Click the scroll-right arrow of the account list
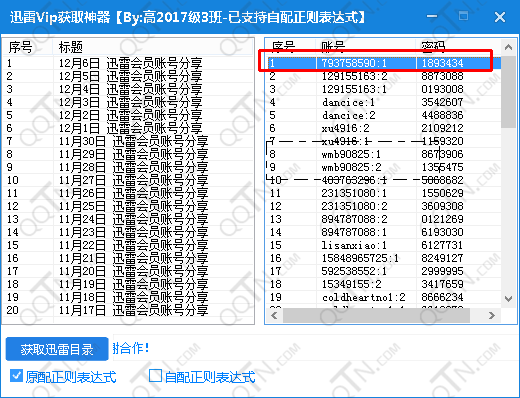Image resolution: width=520 pixels, height=398 pixels. pos(492,315)
